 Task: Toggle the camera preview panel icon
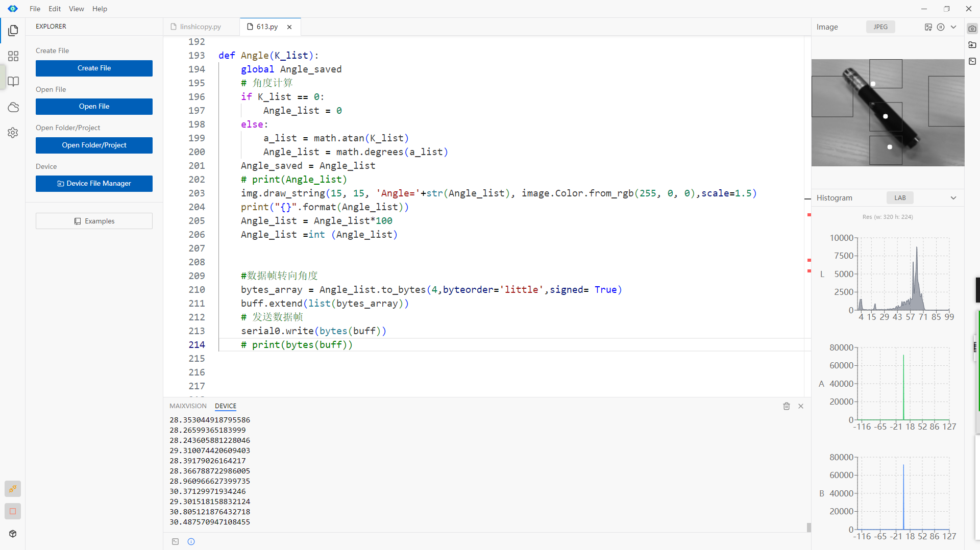pyautogui.click(x=972, y=29)
